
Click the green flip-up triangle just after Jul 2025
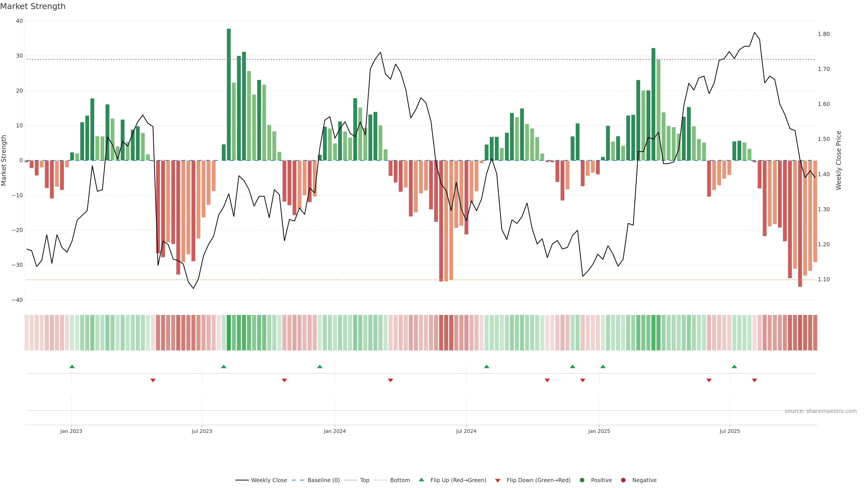point(734,366)
